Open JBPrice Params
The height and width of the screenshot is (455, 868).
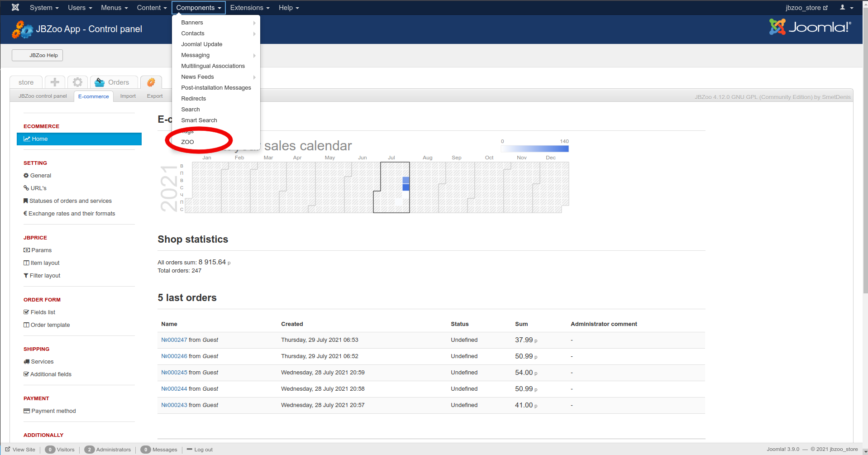[38, 250]
